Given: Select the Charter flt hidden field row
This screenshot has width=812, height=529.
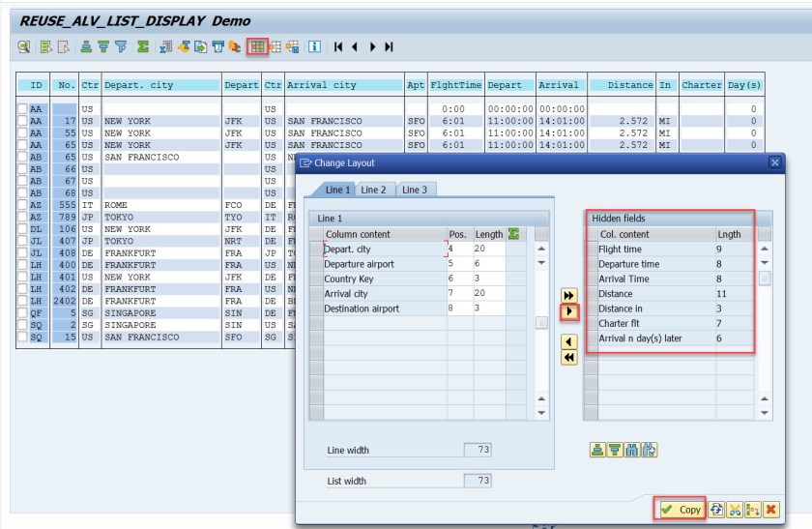Looking at the screenshot, I should pyautogui.click(x=676, y=323).
